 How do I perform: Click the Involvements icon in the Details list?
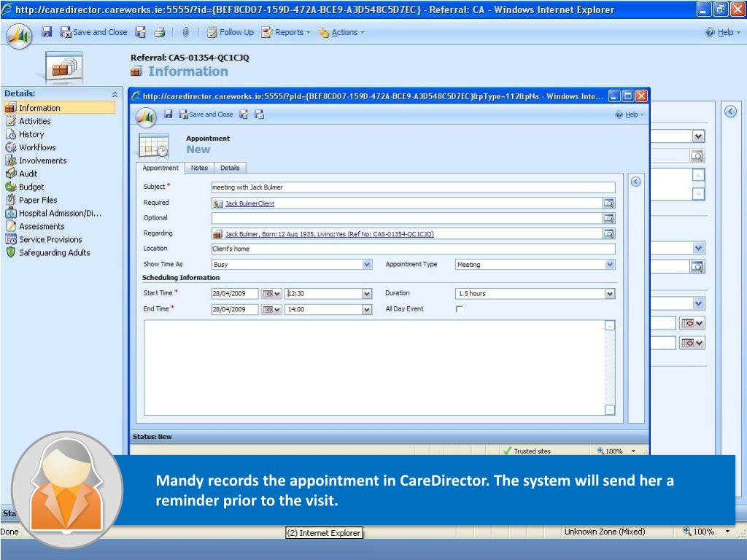11,160
